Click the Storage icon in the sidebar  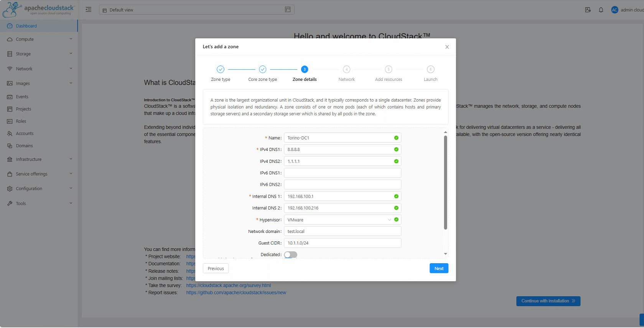pos(10,54)
